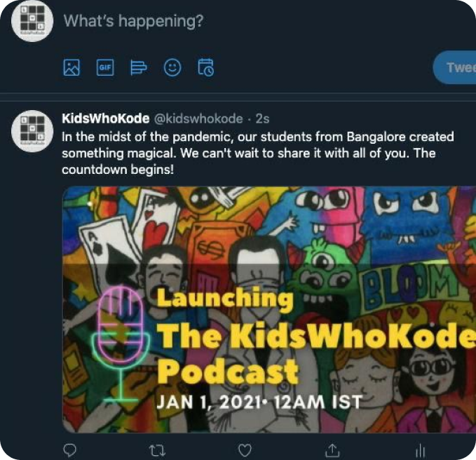This screenshot has height=460, width=476.
Task: Open the GIF picker
Action: (105, 67)
